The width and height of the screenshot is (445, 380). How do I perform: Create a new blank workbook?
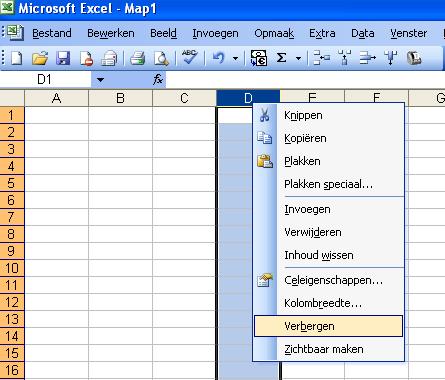17,59
